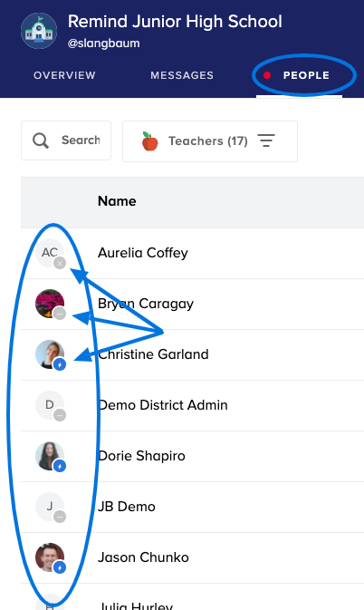The image size is (364, 610).
Task: Open the filter lines icon beside Teachers (17)
Action: point(266,140)
